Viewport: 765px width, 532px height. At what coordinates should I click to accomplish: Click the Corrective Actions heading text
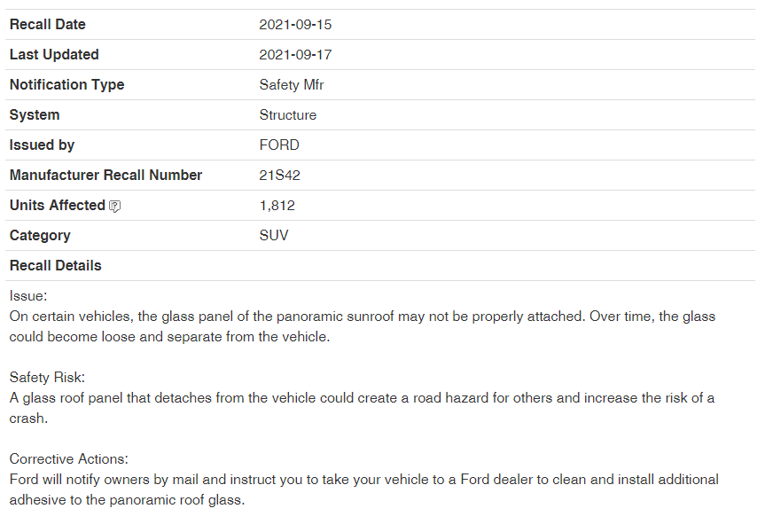click(69, 458)
